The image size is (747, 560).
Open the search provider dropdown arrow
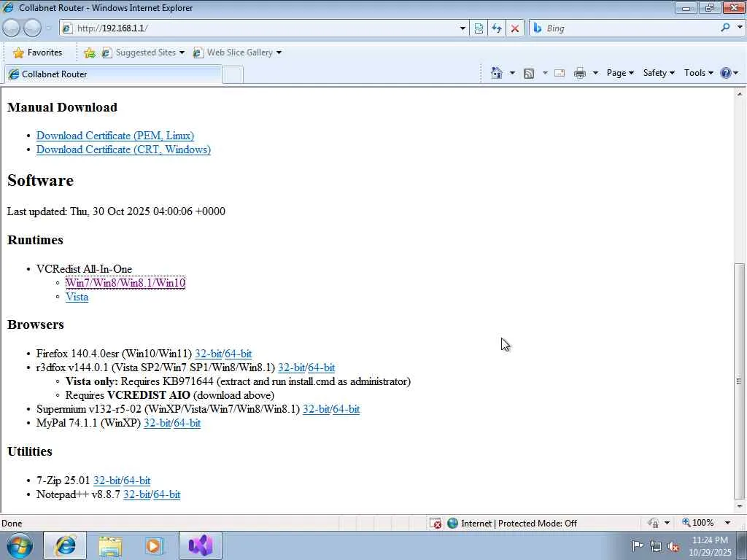click(x=740, y=28)
